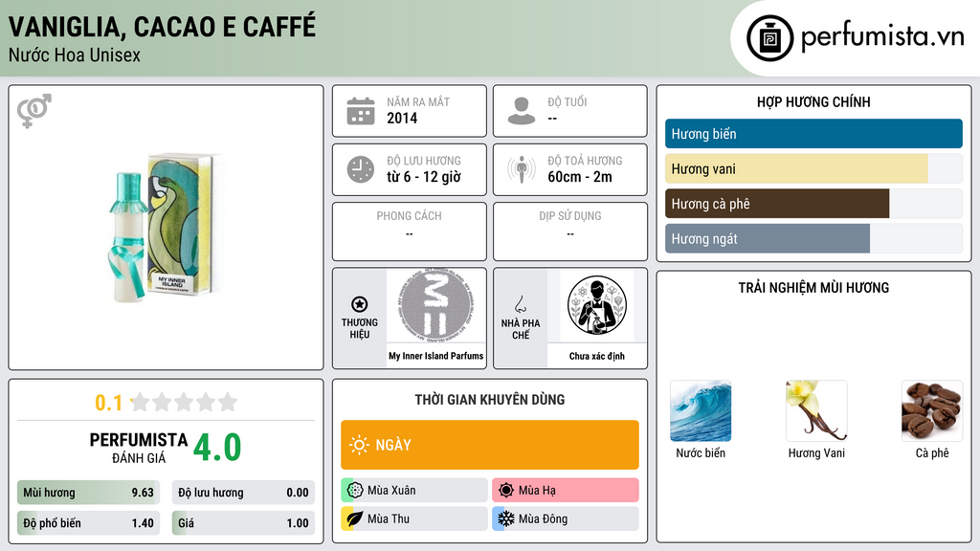Click the perfumista.vn bottle logo icon

pos(769,38)
